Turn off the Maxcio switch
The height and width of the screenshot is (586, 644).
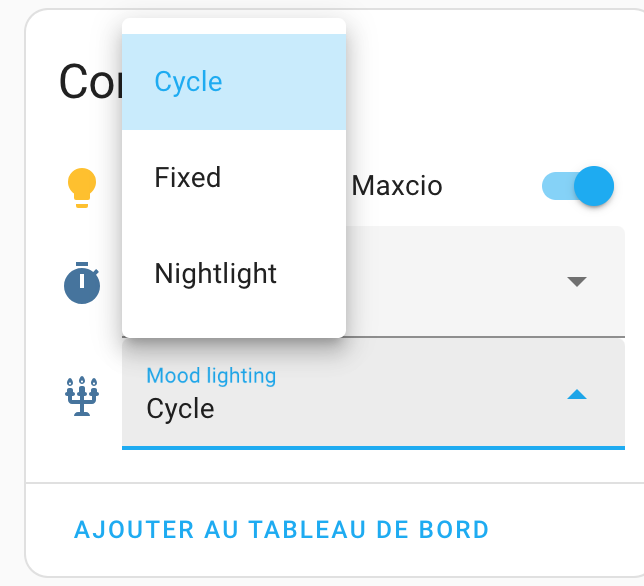coord(578,186)
